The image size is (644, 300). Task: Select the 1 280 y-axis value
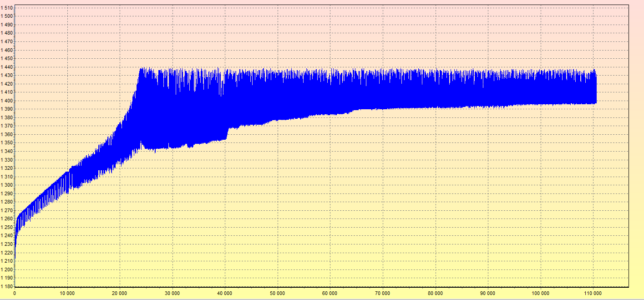point(7,202)
